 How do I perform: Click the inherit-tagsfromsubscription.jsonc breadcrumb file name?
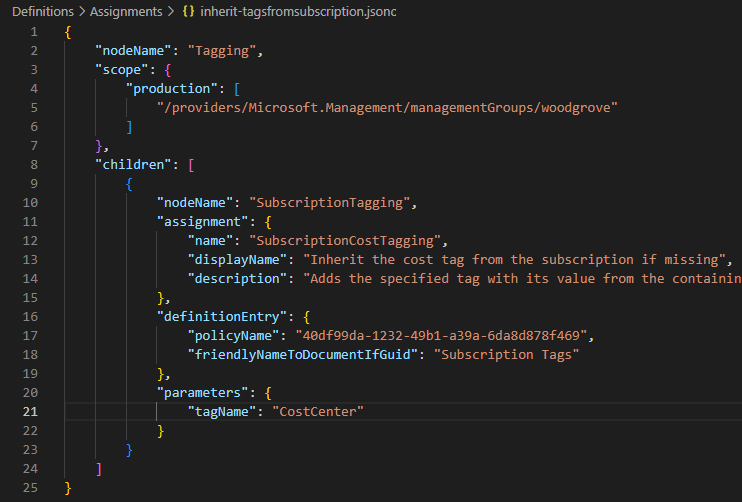[x=298, y=11]
